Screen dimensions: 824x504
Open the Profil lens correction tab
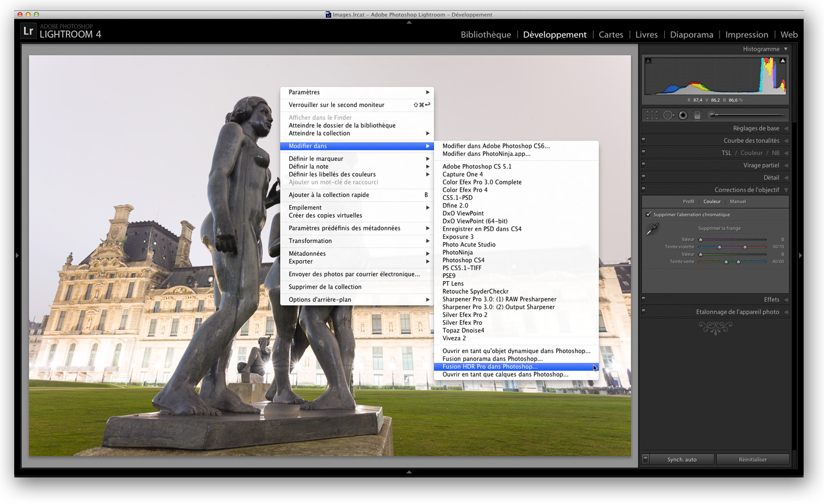tap(688, 201)
